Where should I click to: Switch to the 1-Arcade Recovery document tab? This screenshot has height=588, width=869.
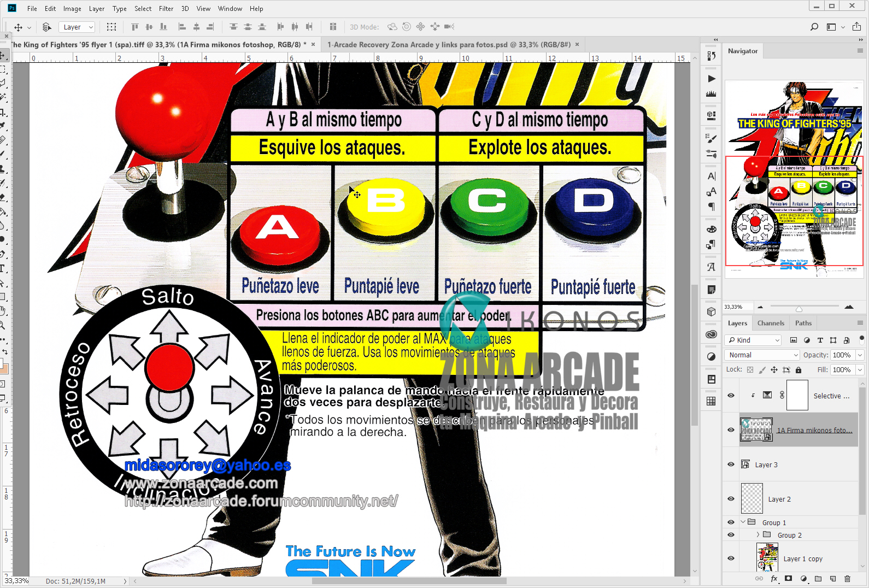448,45
